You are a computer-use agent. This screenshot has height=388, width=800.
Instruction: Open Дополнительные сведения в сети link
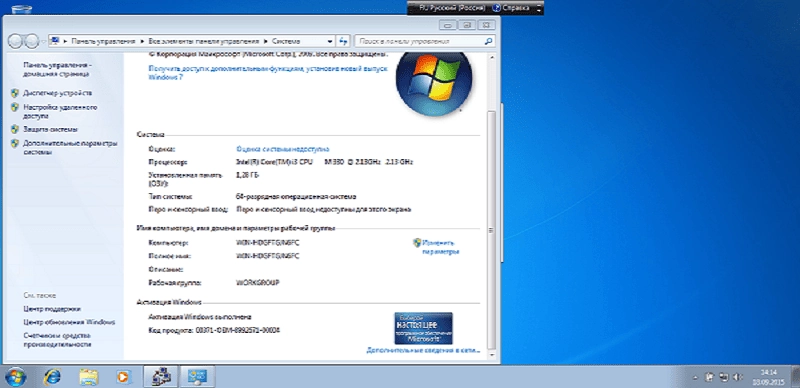[423, 350]
